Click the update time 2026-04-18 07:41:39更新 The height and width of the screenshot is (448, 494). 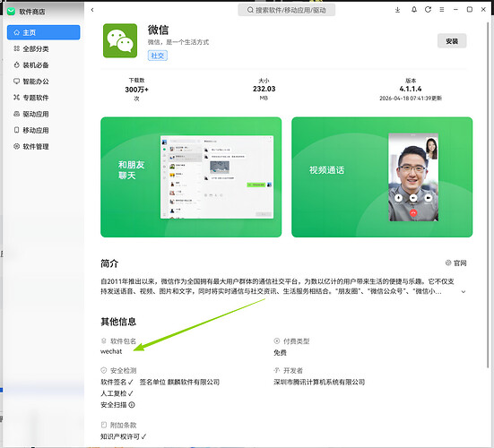click(x=411, y=99)
